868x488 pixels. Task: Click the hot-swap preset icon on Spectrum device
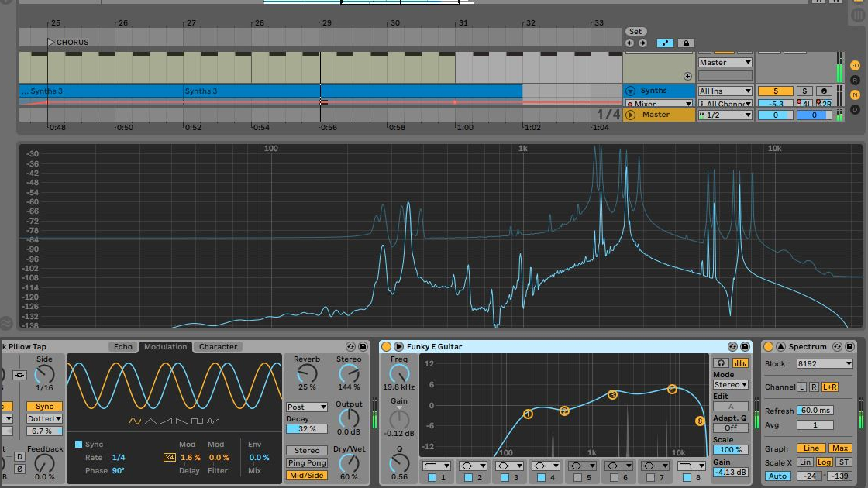pyautogui.click(x=837, y=346)
